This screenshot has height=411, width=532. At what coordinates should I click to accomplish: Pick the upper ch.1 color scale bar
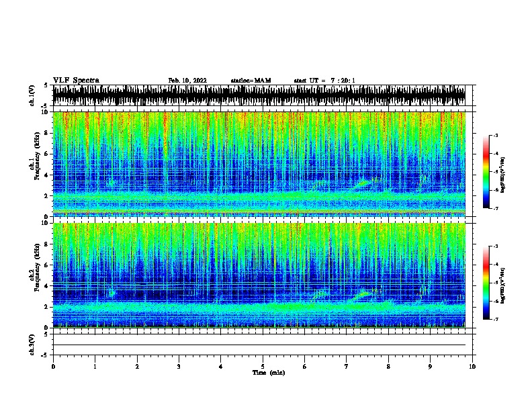[486, 172]
